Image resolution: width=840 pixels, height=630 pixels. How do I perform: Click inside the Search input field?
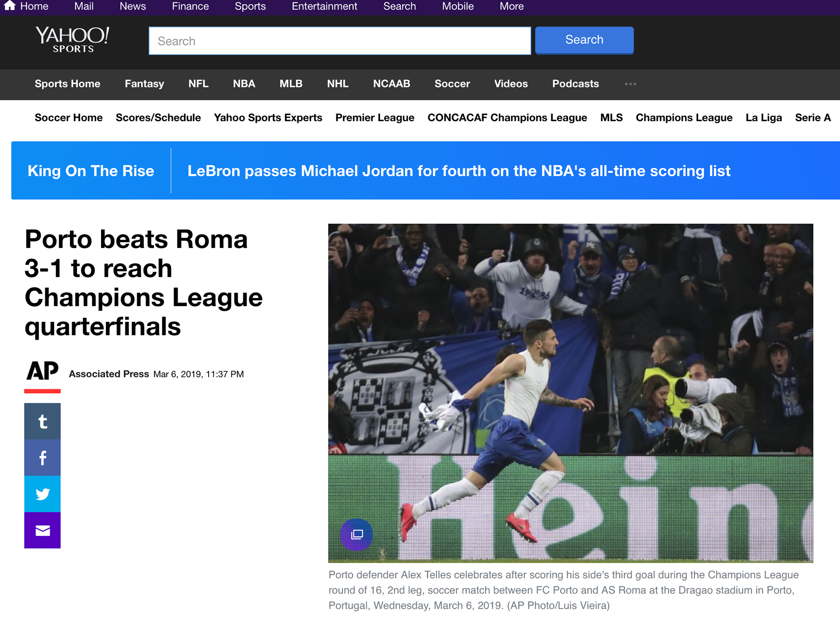coord(339,41)
